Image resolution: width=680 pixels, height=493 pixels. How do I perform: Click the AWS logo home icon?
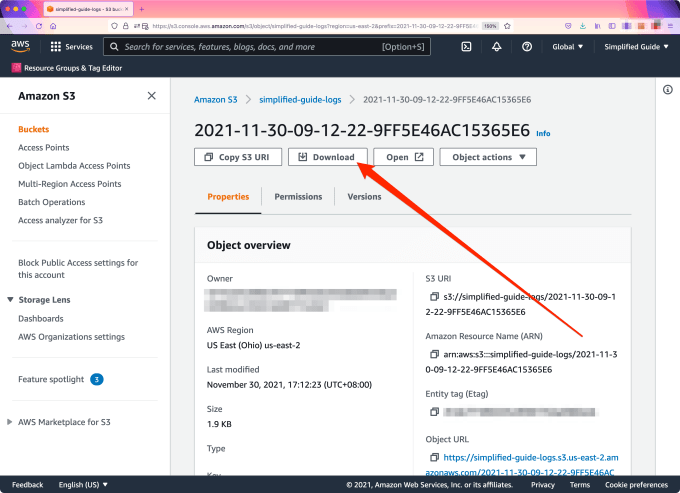click(x=20, y=46)
